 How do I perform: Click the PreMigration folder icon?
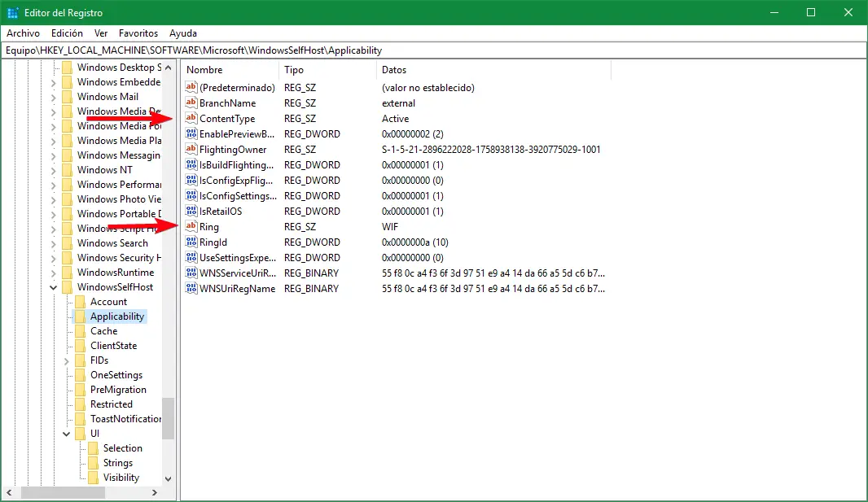pyautogui.click(x=80, y=390)
